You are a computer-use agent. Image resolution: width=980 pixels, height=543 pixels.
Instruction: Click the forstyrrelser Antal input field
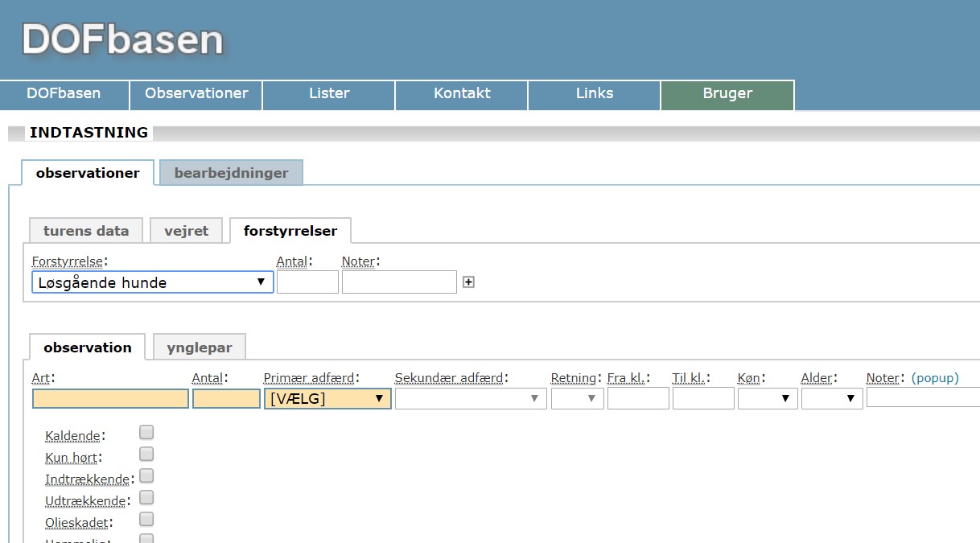[x=307, y=282]
